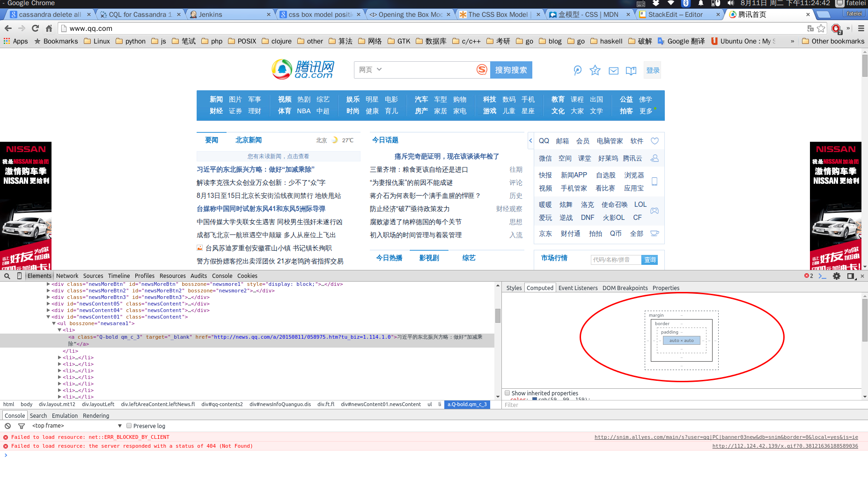
Task: Expand the newsContent05 div node
Action: [48, 304]
